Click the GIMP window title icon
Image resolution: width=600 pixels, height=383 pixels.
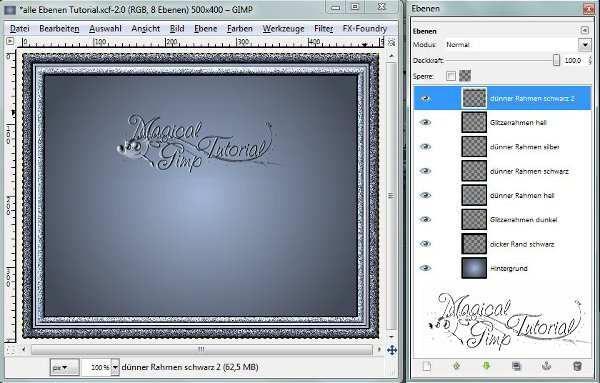10,10
